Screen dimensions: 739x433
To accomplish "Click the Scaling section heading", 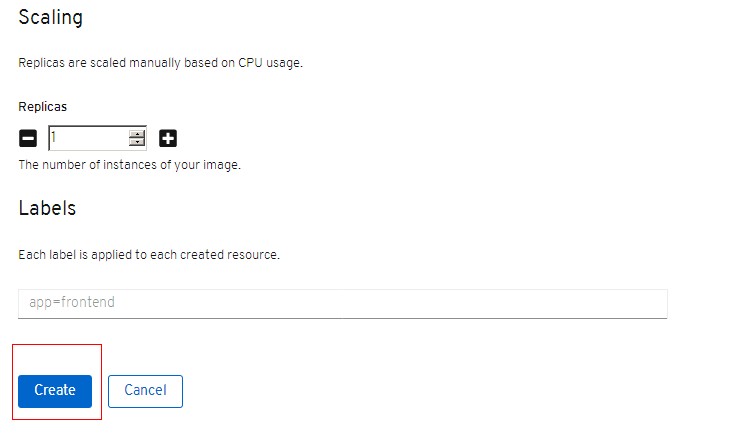I will point(51,17).
